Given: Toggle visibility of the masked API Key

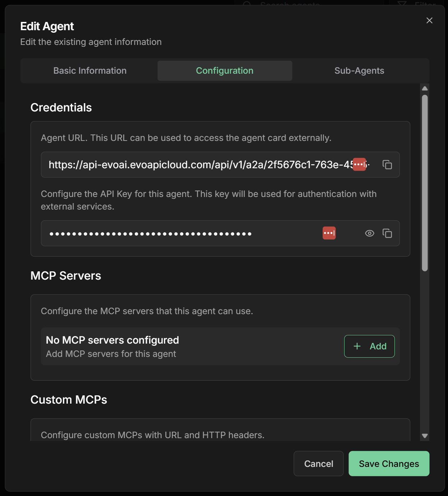Looking at the screenshot, I should 369,233.
